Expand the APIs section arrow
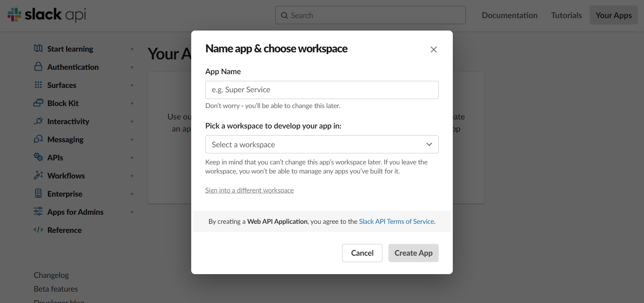Image resolution: width=644 pixels, height=303 pixels. 132,158
